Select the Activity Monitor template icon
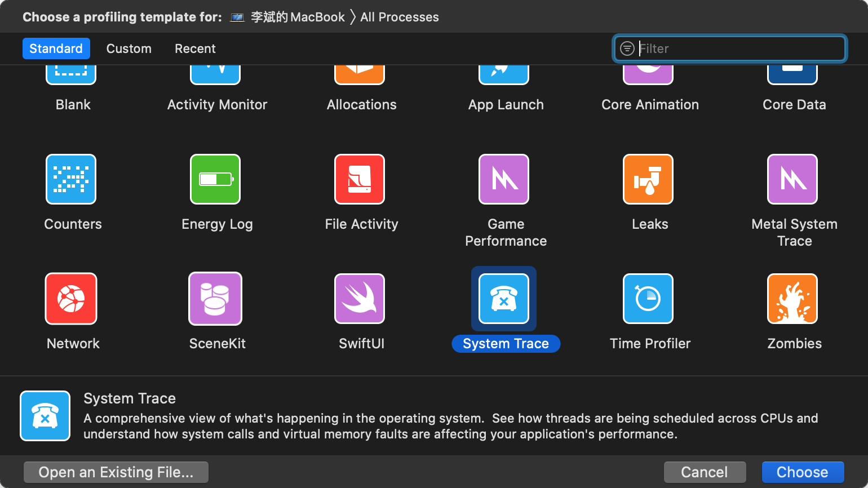The height and width of the screenshot is (488, 868). point(215,75)
